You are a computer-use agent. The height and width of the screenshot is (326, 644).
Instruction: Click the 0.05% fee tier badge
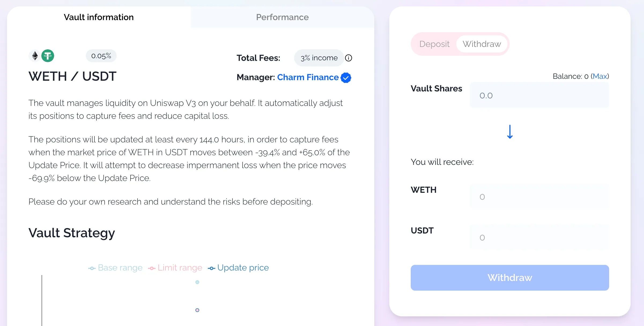(x=101, y=56)
